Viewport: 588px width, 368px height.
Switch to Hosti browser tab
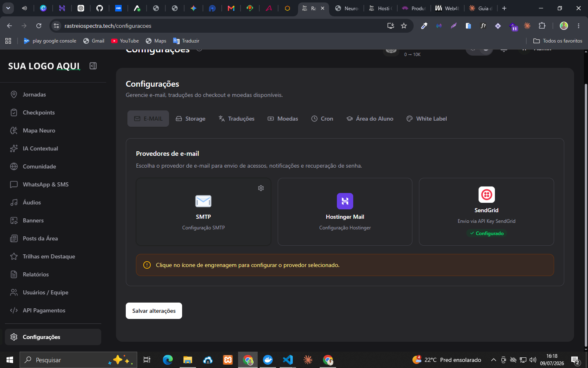(x=381, y=8)
